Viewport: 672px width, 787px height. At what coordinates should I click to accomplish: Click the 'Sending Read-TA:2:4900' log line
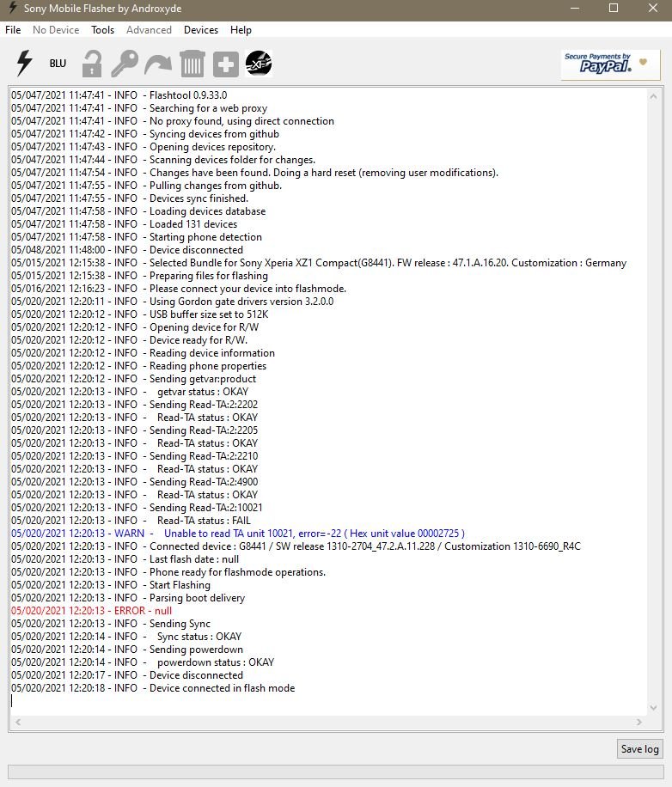click(x=135, y=482)
